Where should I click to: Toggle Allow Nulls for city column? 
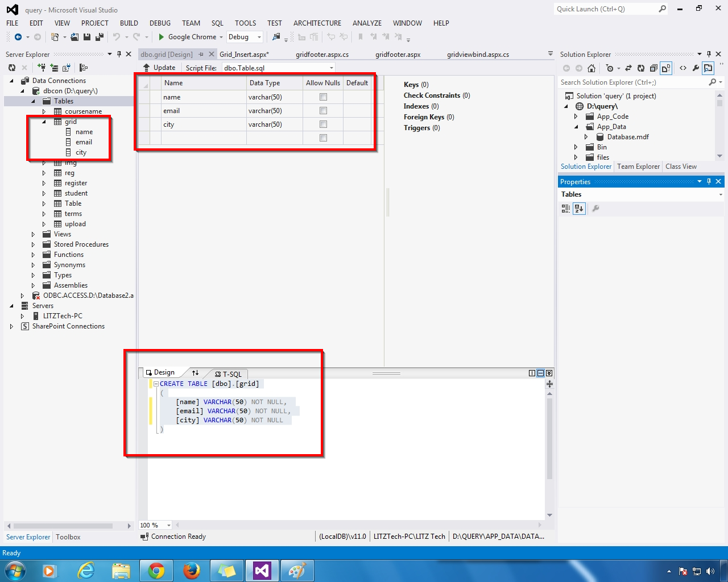coord(323,124)
